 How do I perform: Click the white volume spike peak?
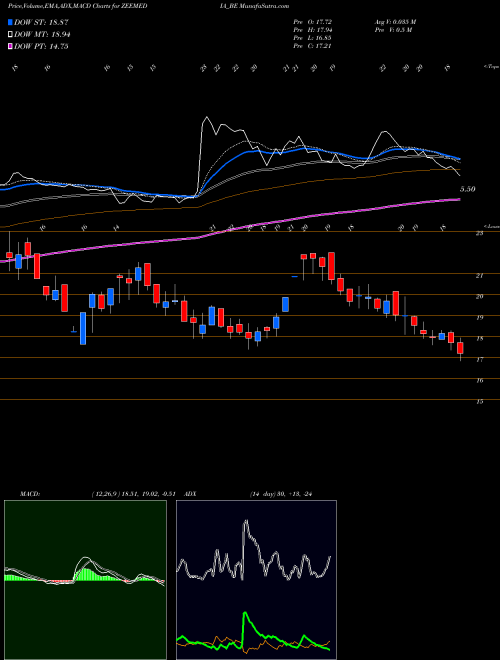click(206, 119)
